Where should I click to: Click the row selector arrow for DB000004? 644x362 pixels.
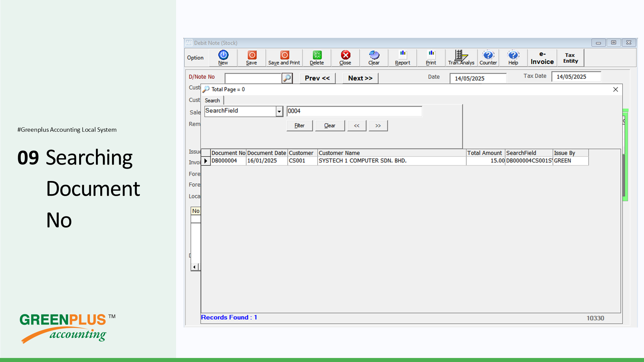click(206, 161)
